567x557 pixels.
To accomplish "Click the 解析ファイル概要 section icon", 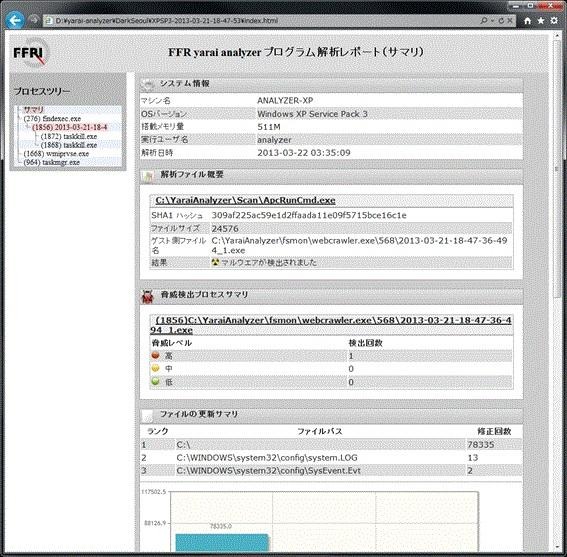I will tap(148, 176).
